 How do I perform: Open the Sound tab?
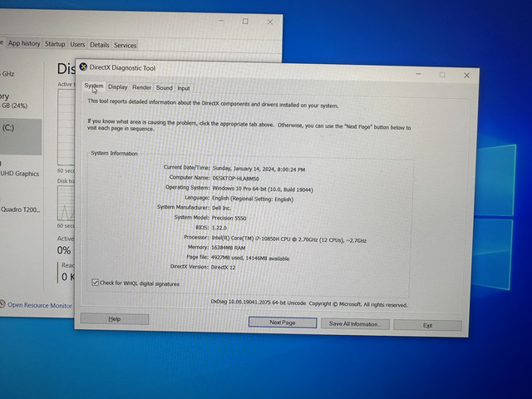click(165, 88)
